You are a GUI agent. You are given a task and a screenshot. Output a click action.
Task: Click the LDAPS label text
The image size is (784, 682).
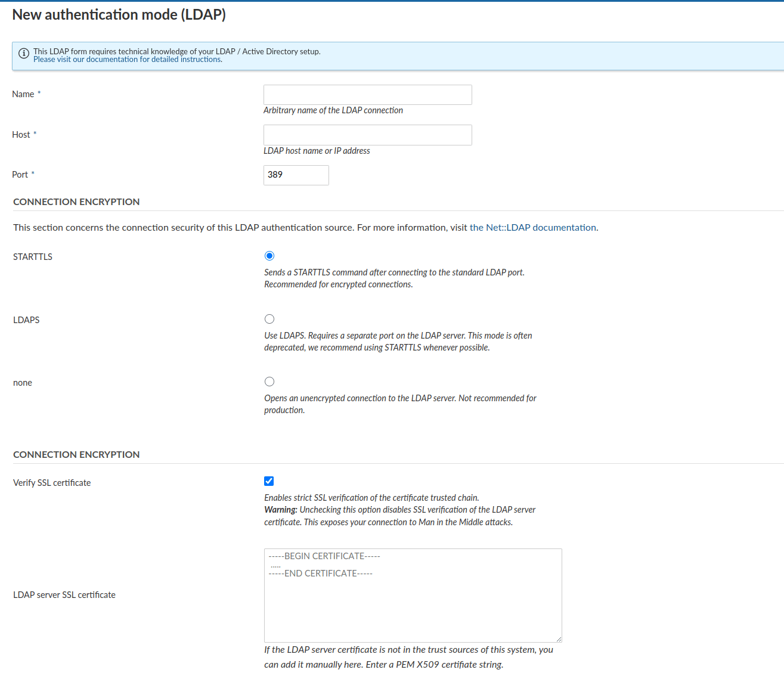[26, 320]
